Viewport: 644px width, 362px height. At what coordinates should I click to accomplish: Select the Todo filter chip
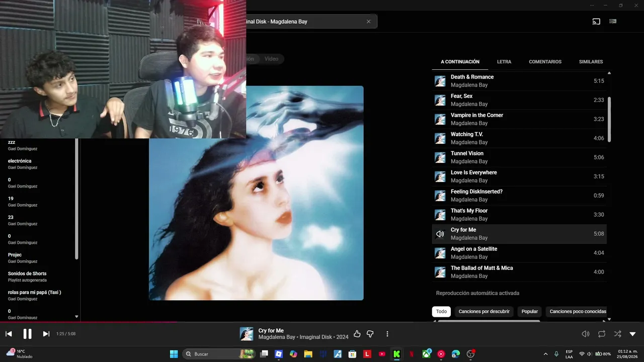click(441, 311)
